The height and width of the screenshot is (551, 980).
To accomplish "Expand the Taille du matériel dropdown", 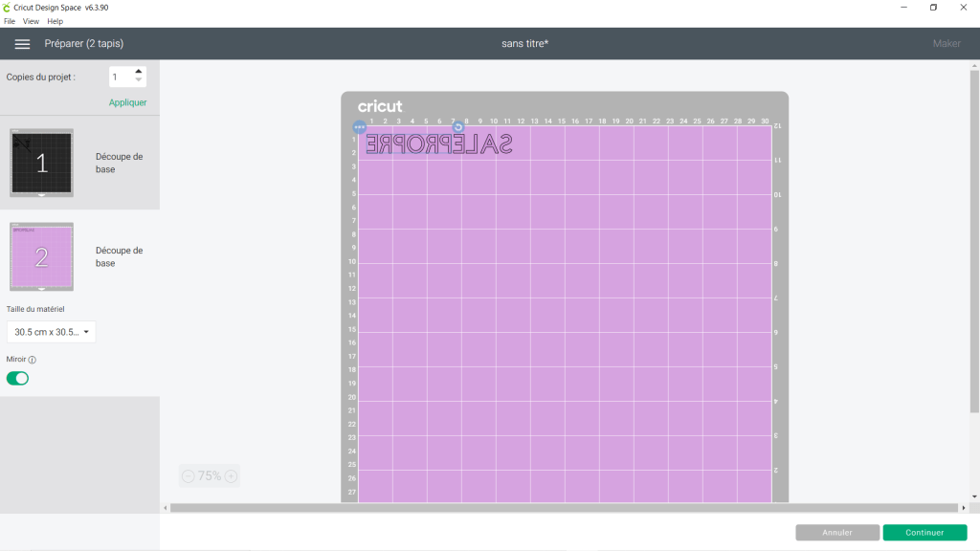I will click(x=51, y=332).
